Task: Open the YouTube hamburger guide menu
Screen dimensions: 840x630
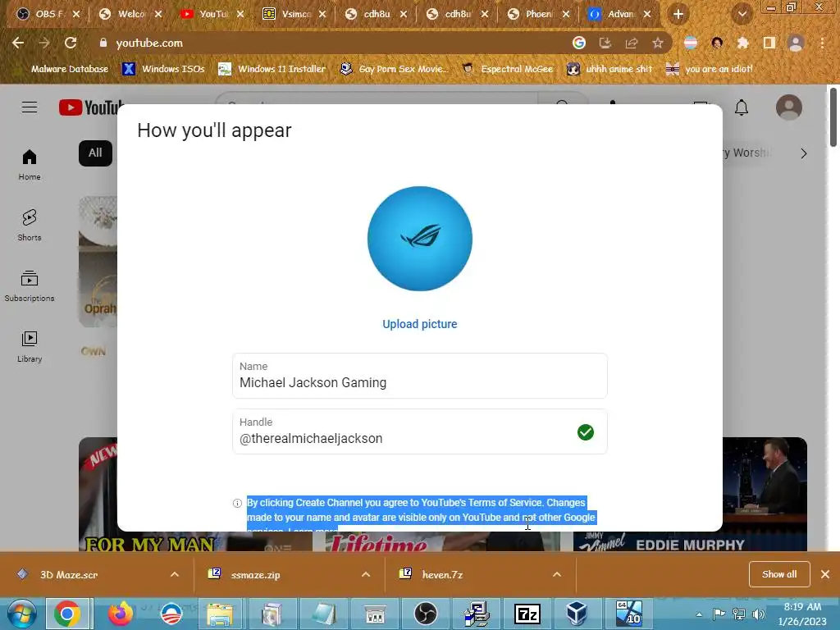Action: pos(30,107)
